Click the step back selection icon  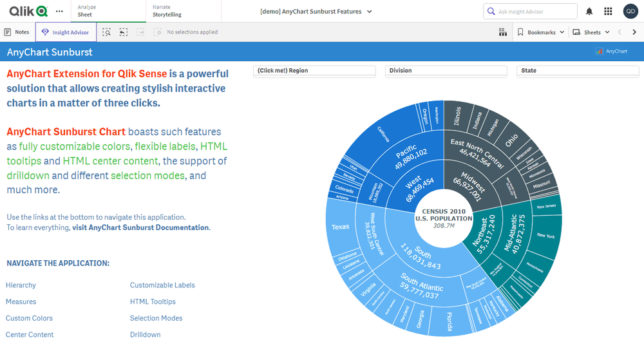[123, 32]
